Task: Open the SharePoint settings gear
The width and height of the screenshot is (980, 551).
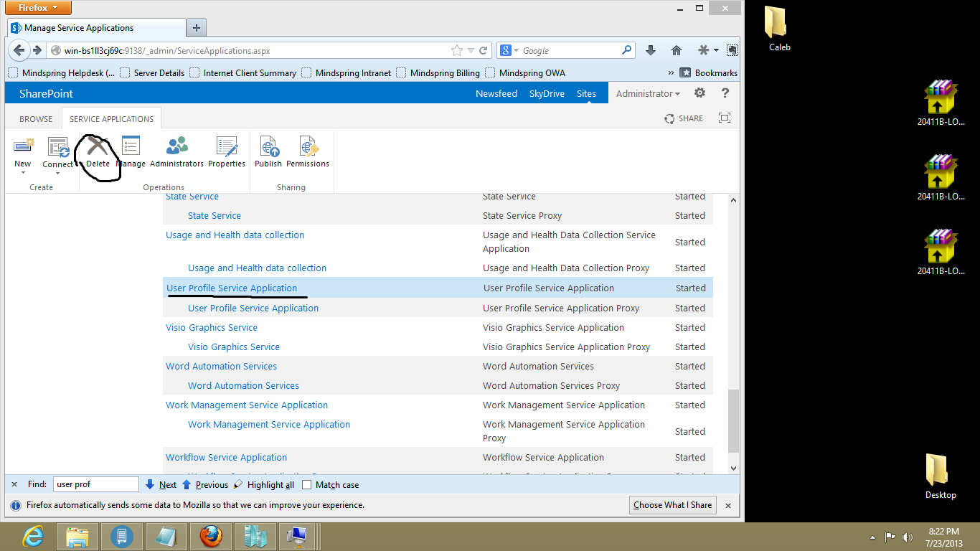Action: point(699,93)
